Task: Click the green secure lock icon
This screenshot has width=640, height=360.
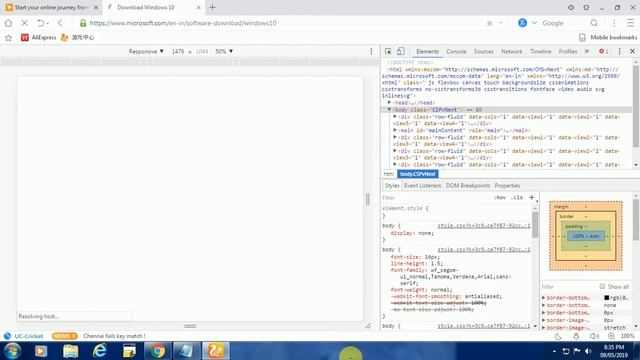Action: [83, 23]
